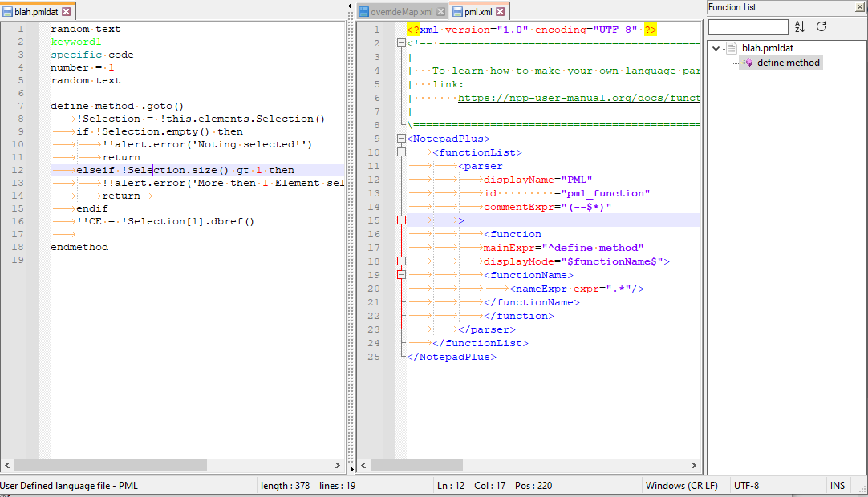Collapse the functionList fold on line 10
The width and height of the screenshot is (868, 497).
[x=401, y=152]
